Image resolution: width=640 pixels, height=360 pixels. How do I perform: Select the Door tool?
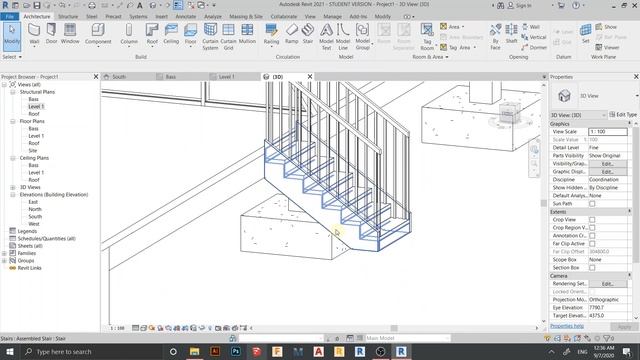click(x=51, y=33)
